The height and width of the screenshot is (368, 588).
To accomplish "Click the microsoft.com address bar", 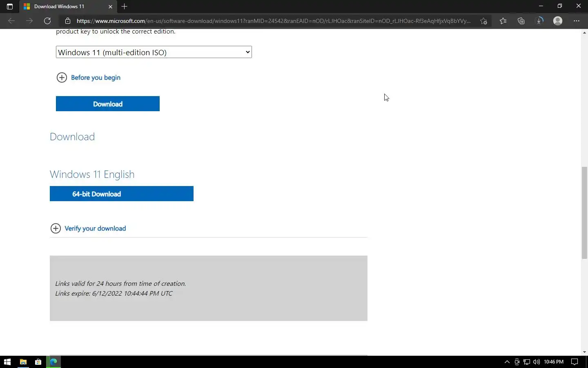I will 273,21.
